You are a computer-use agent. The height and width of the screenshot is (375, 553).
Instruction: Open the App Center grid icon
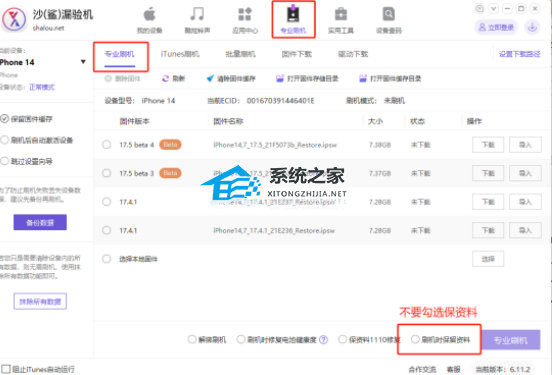tap(245, 14)
